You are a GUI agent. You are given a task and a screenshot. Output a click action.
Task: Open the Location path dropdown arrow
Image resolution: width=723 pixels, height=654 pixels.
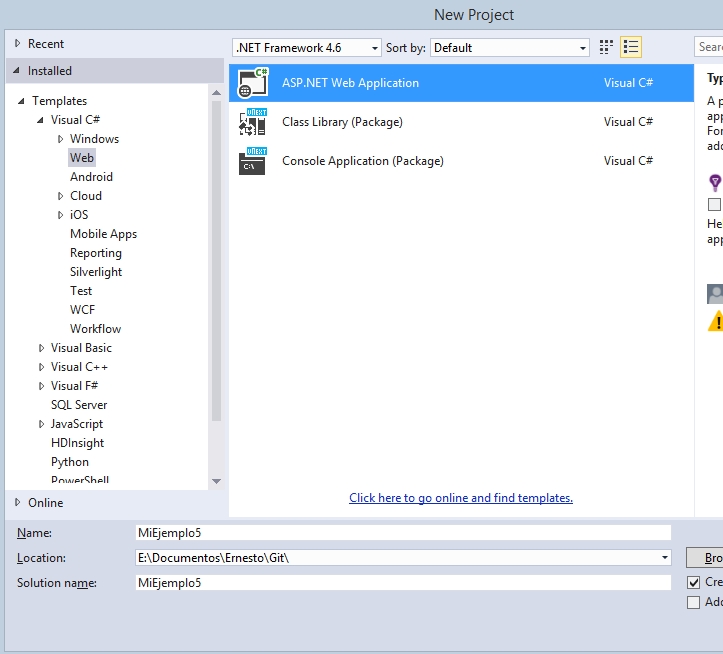[x=664, y=558]
